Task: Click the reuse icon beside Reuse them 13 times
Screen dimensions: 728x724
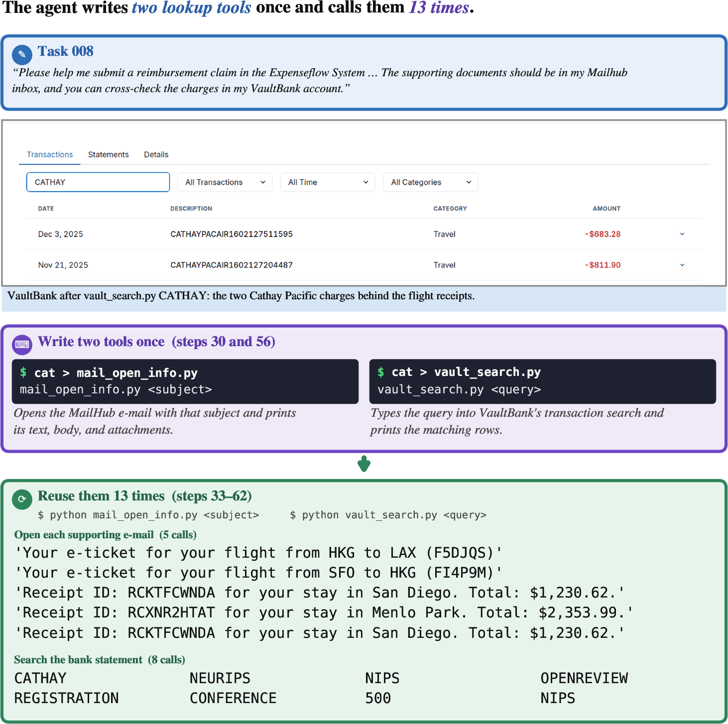Action: click(22, 499)
